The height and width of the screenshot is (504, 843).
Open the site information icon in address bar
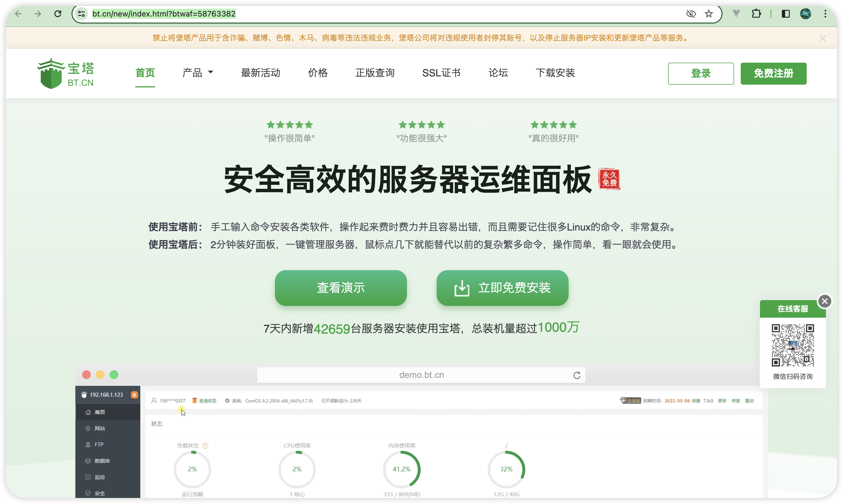coord(81,14)
